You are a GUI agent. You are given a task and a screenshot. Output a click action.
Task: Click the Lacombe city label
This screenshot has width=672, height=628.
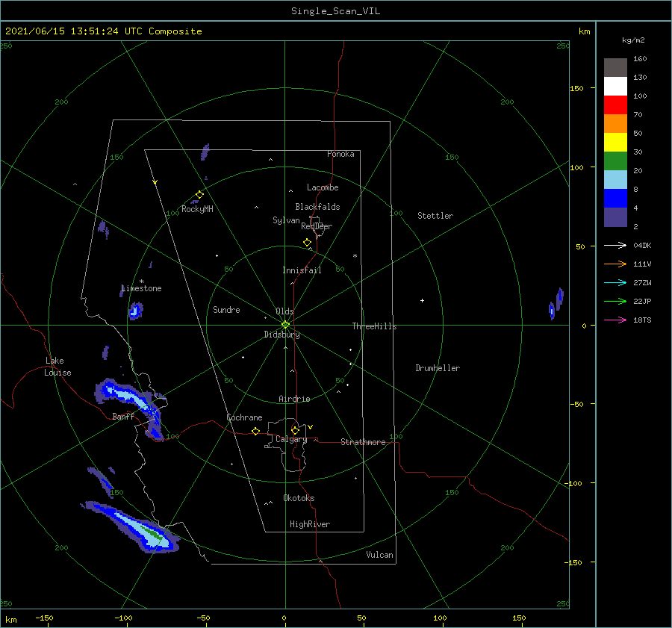(323, 187)
